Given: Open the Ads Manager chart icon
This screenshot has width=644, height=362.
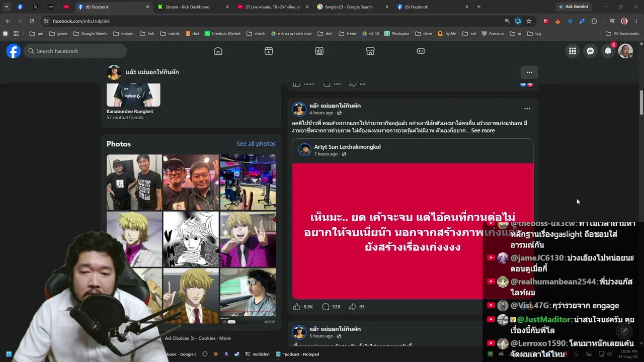Looking at the screenshot, I should coord(319,51).
